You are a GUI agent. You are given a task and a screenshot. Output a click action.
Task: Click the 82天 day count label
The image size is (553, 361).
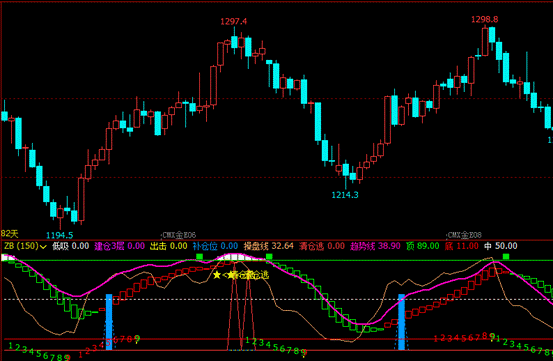pos(10,234)
